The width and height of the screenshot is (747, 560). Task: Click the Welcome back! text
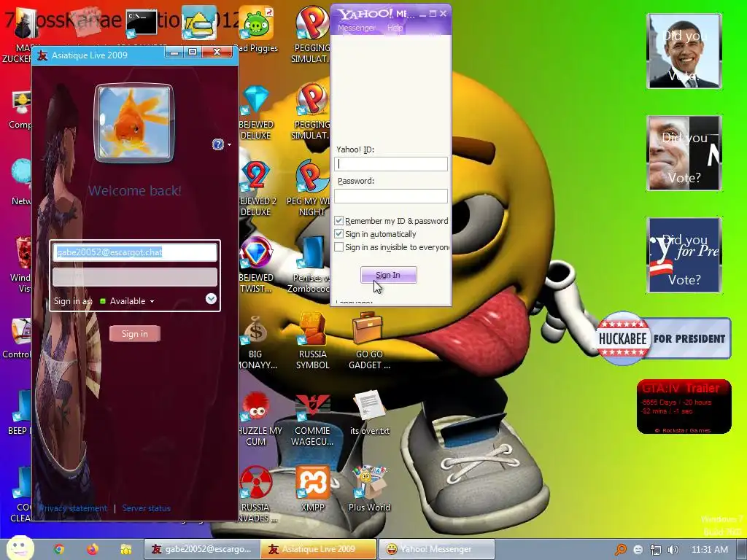tap(135, 190)
